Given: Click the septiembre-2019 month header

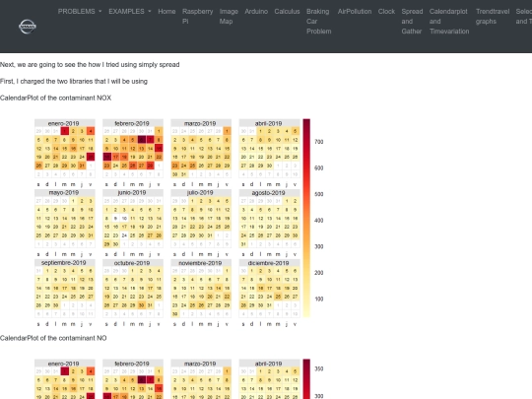Looking at the screenshot, I should [x=64, y=263].
